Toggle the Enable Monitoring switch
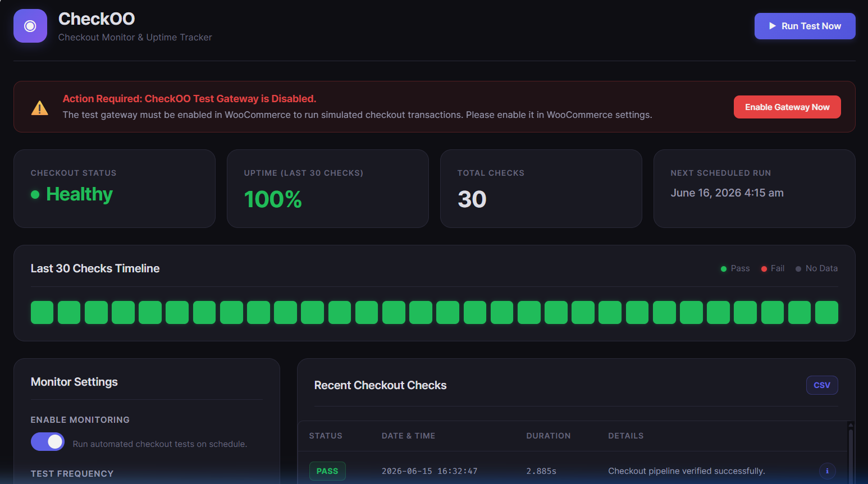 point(48,442)
